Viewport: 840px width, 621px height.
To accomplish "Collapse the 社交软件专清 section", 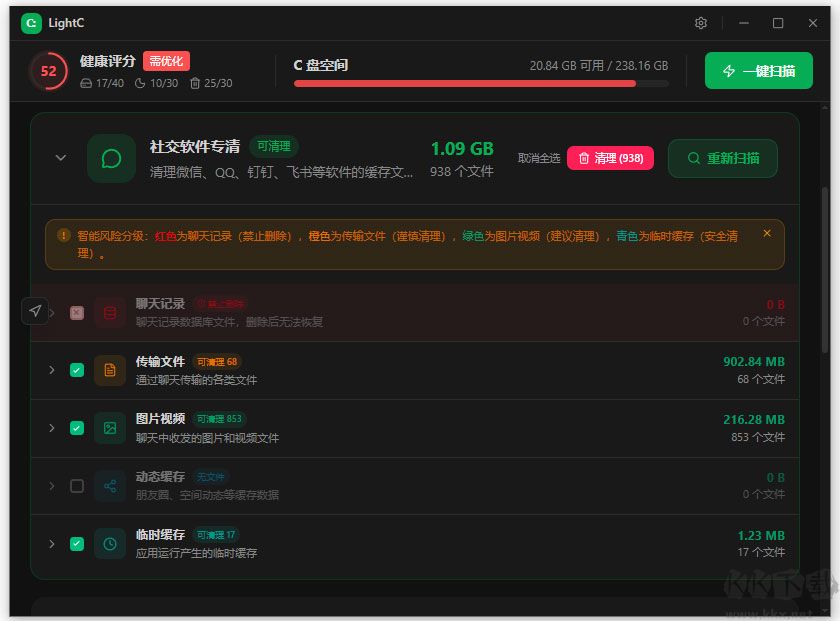I will (x=61, y=158).
